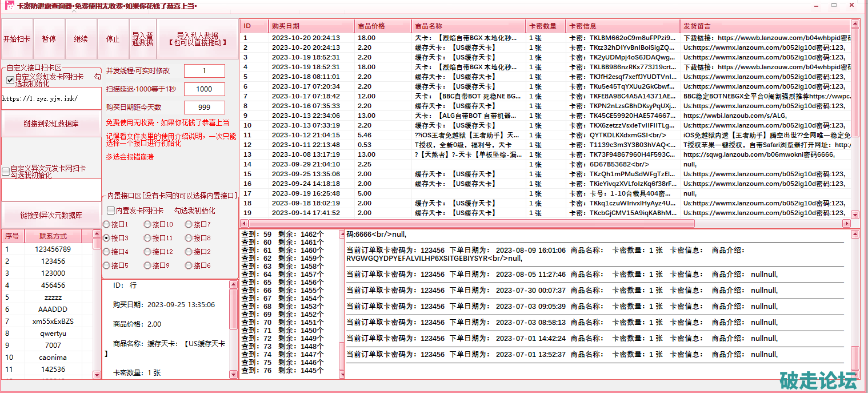Click the app logo icon in title bar
868x393 pixels.
(9, 6)
